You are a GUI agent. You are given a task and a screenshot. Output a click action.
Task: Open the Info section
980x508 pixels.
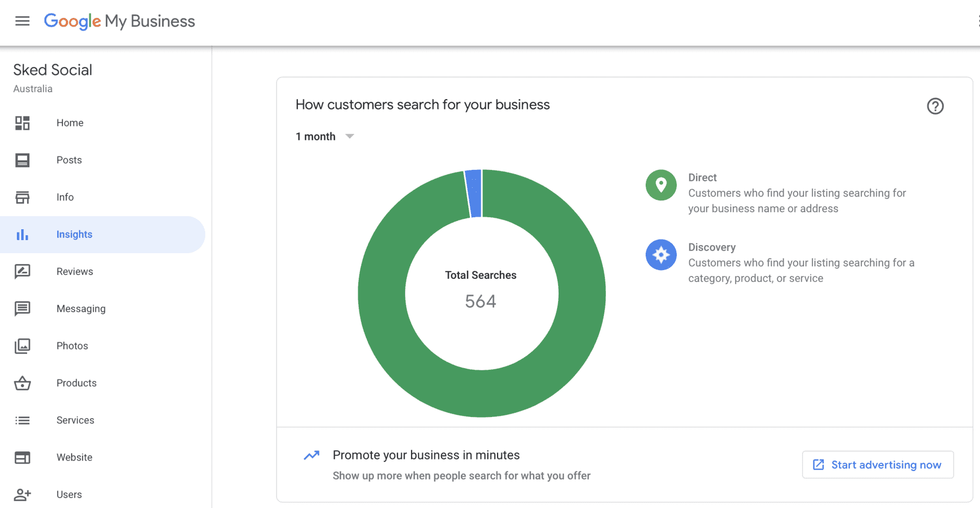[65, 197]
